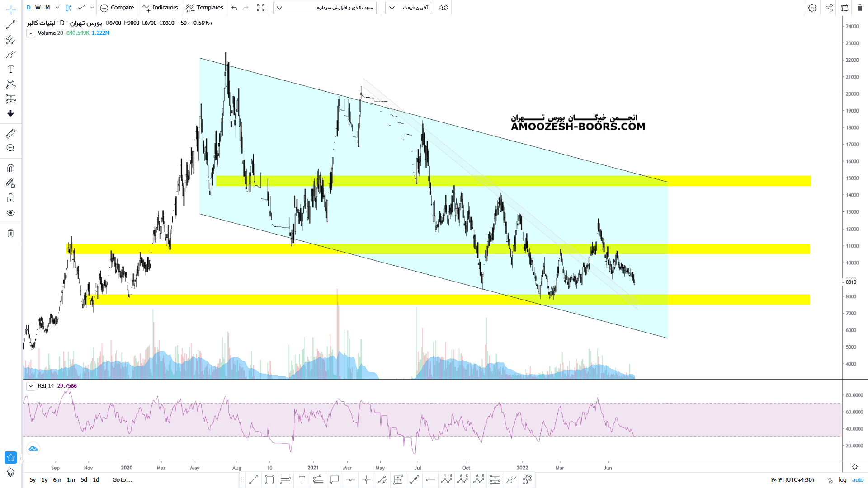Screen dimensions: 868x488
Task: Toggle hide all drawings eye icon
Action: click(x=11, y=213)
